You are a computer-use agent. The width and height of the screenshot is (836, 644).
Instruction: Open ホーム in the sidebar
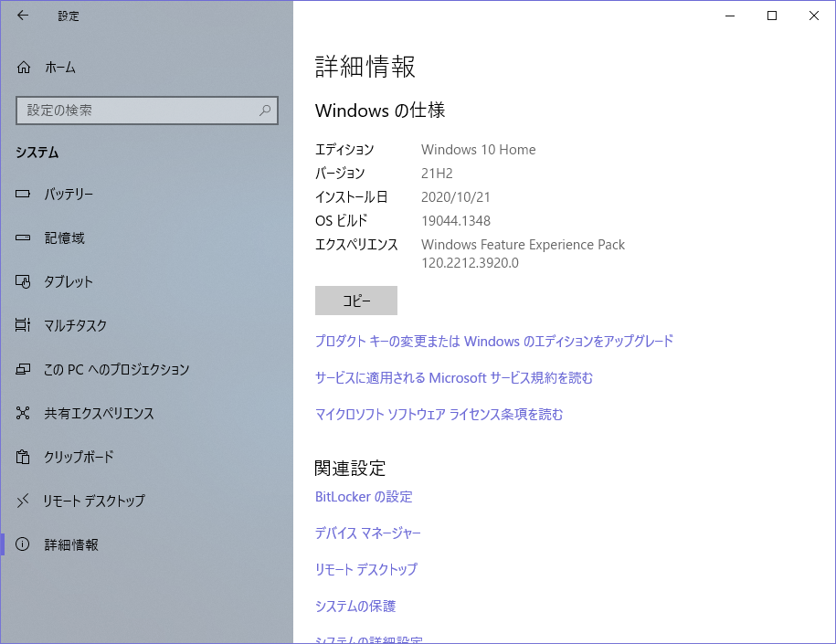pyautogui.click(x=146, y=68)
